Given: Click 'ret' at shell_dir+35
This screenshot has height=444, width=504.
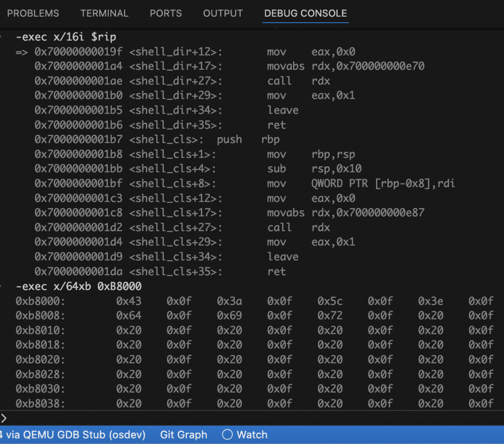Looking at the screenshot, I should point(277,125).
